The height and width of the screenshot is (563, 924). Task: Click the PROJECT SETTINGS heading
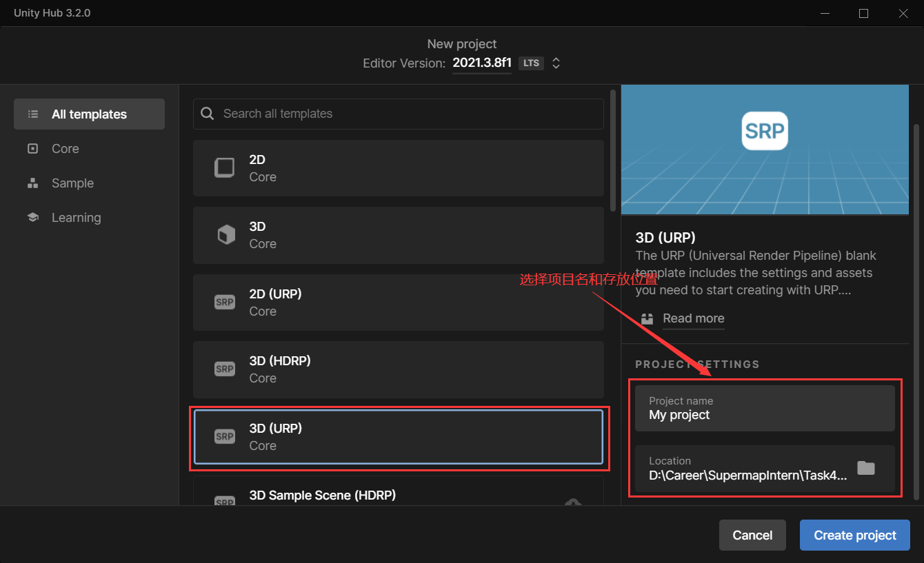697,364
